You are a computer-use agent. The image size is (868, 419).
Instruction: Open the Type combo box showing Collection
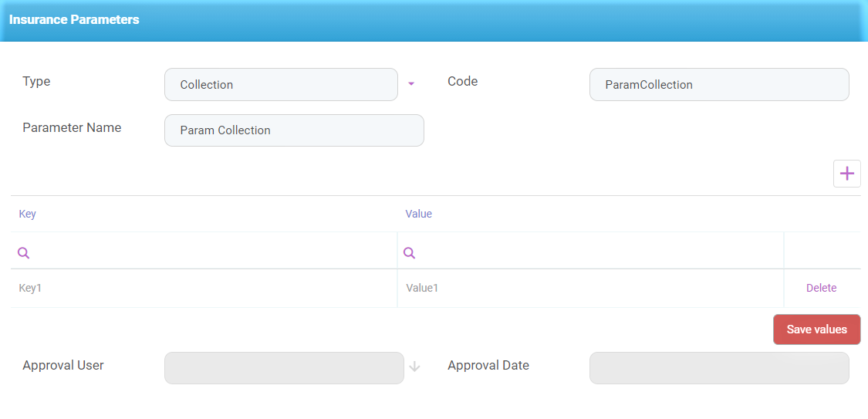point(281,85)
